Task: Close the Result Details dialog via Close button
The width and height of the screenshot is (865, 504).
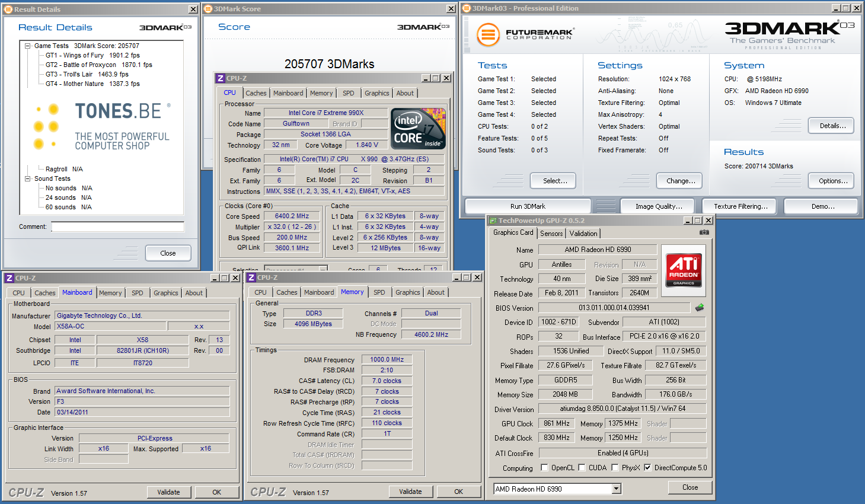Action: (168, 253)
